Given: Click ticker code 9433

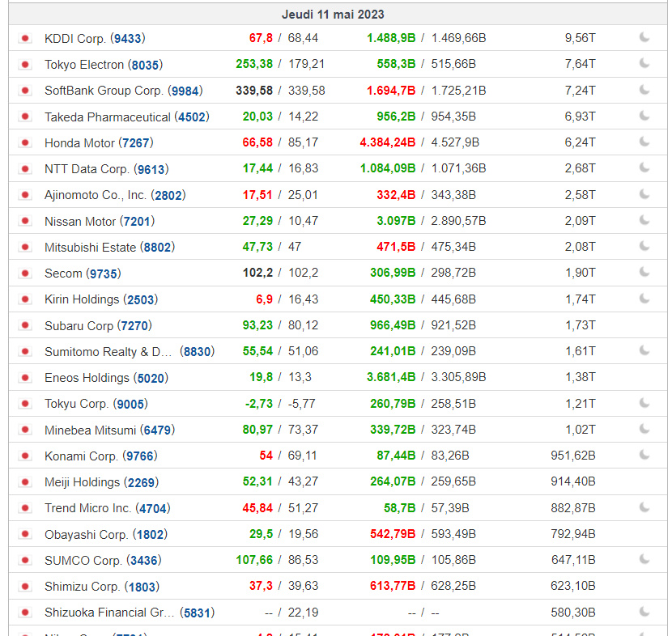Looking at the screenshot, I should [128, 39].
